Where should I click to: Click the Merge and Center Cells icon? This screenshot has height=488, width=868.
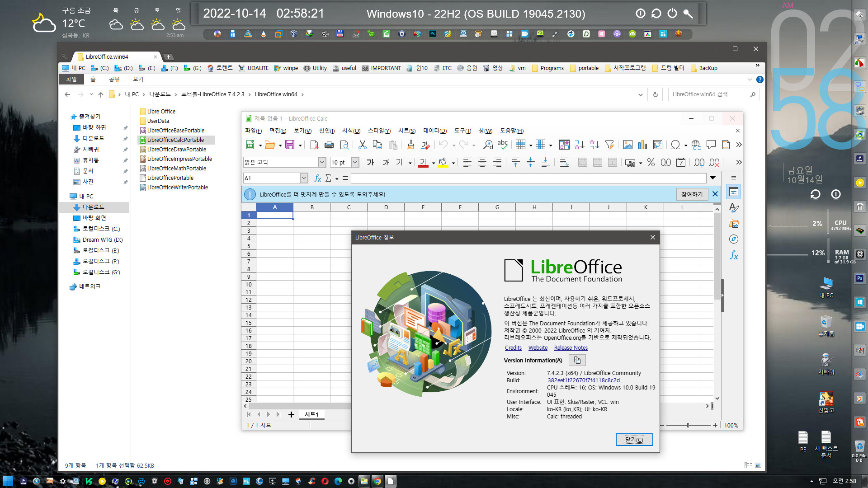(x=583, y=162)
